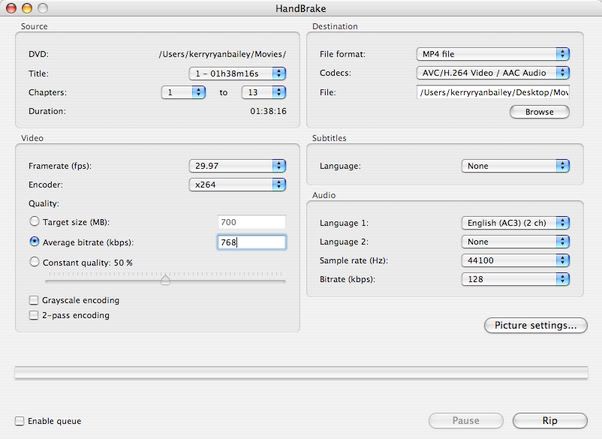602x439 pixels.
Task: Click the DVD source path text
Action: tap(222, 54)
